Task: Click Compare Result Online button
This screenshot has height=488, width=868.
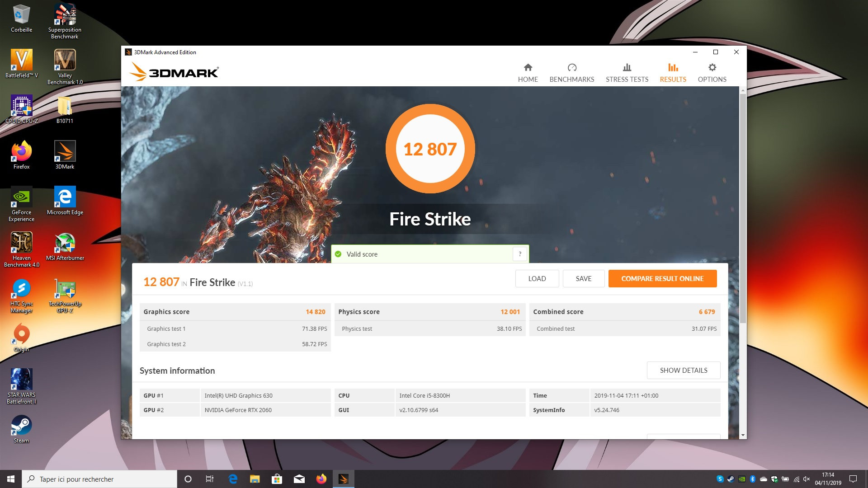Action: 662,278
